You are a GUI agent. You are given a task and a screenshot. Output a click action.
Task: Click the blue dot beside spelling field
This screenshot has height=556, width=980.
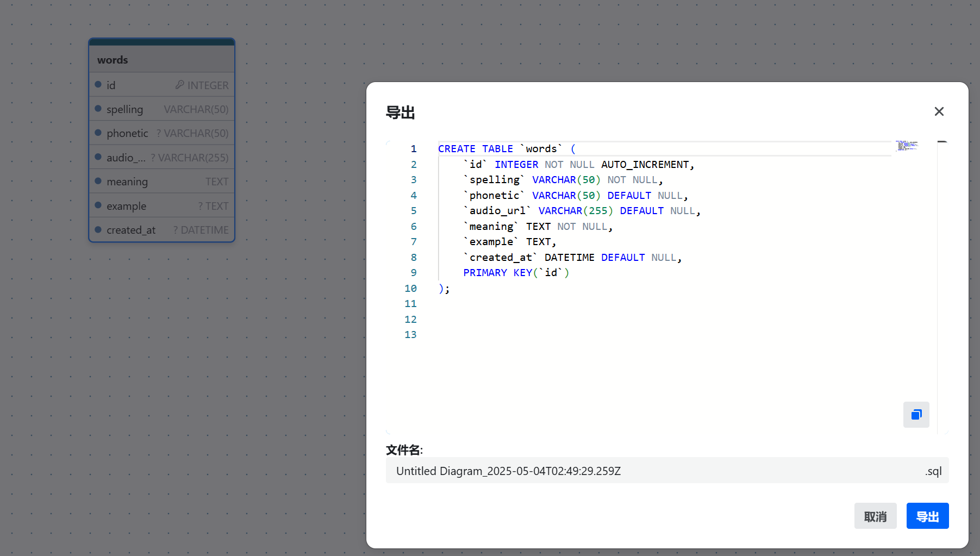click(x=98, y=109)
